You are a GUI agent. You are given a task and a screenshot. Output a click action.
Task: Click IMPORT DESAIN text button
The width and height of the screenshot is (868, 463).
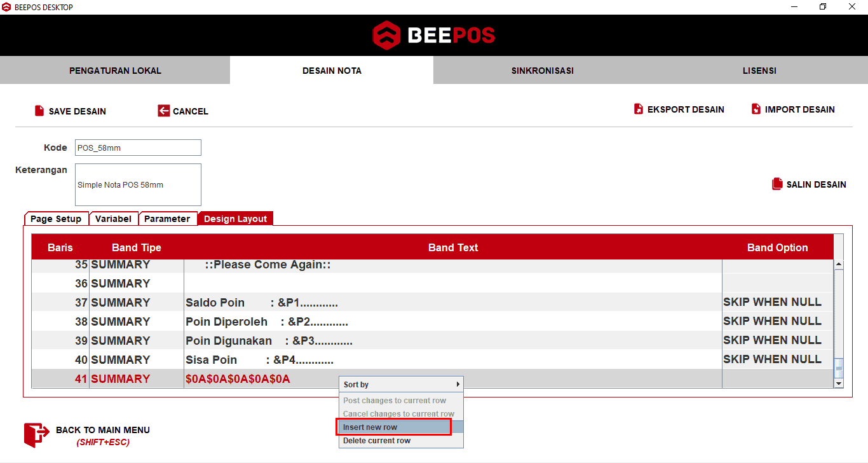coord(800,109)
